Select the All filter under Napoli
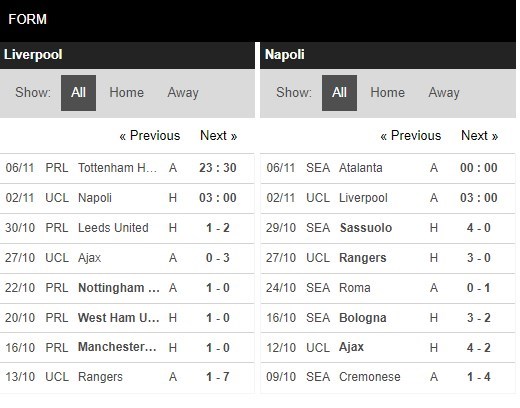 pyautogui.click(x=339, y=93)
